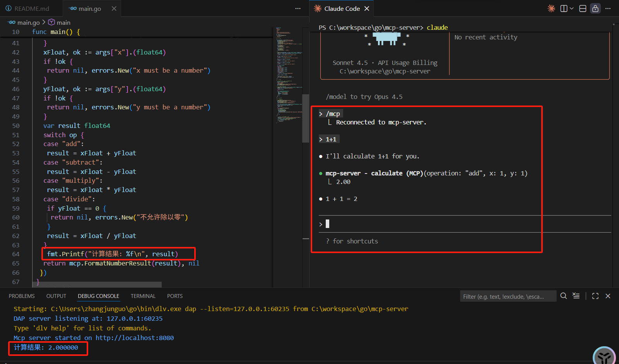Click the fmt.Printf statement on line 64

point(113,254)
